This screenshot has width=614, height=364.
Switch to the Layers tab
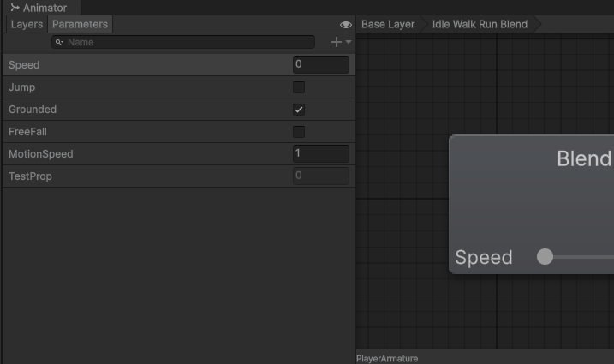27,24
